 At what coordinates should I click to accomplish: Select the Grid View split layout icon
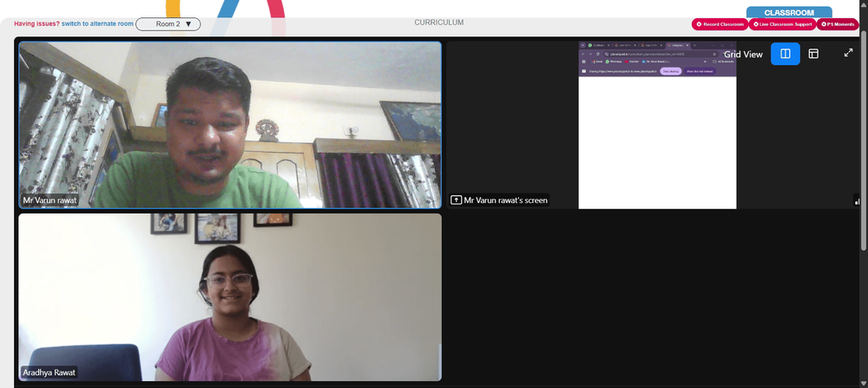785,54
